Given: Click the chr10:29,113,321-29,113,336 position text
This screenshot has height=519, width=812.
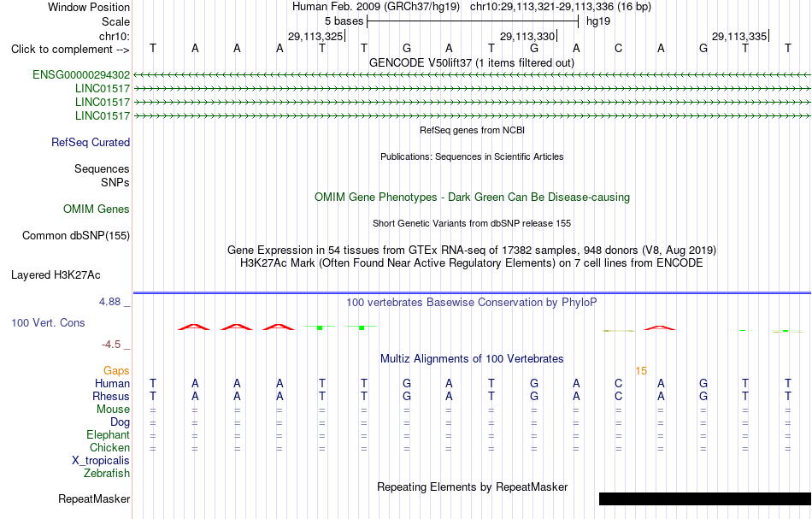Looking at the screenshot, I should [x=561, y=7].
